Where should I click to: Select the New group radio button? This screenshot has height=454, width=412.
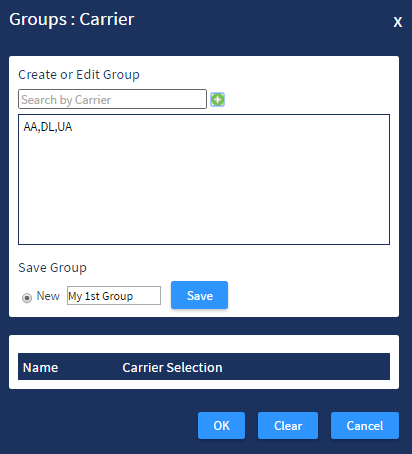click(x=27, y=297)
